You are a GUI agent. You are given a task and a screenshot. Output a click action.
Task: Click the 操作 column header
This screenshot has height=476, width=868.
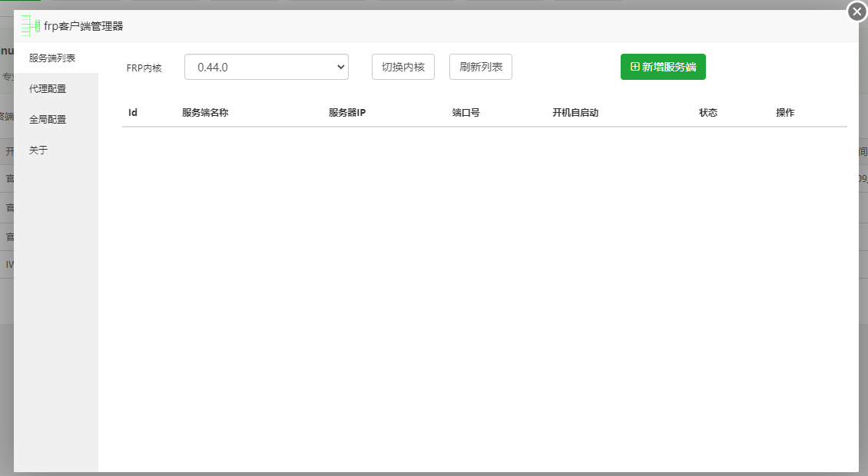[785, 112]
